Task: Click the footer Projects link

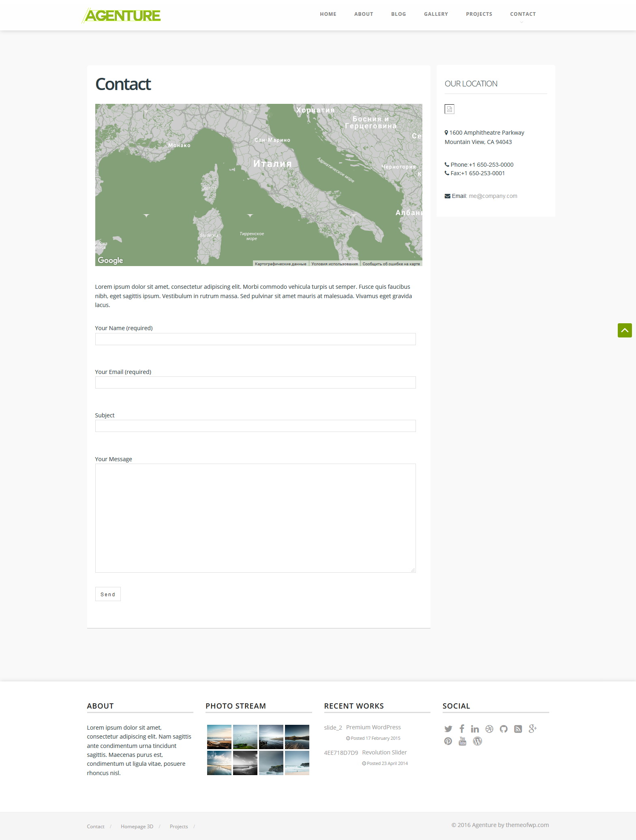Action: pyautogui.click(x=179, y=827)
